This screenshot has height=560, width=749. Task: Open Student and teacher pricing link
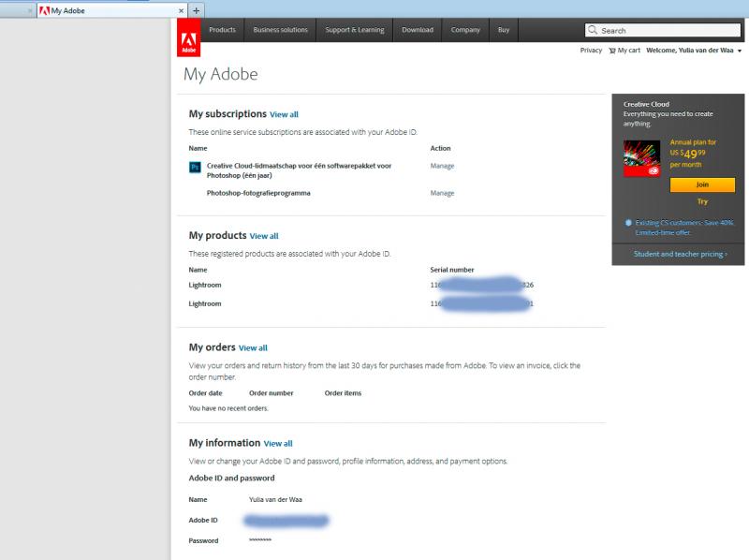pos(681,254)
